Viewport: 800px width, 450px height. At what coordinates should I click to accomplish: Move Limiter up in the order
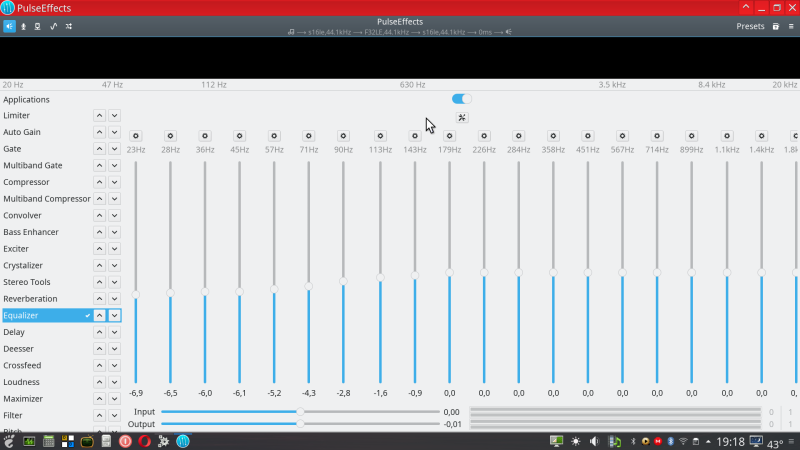click(x=99, y=115)
